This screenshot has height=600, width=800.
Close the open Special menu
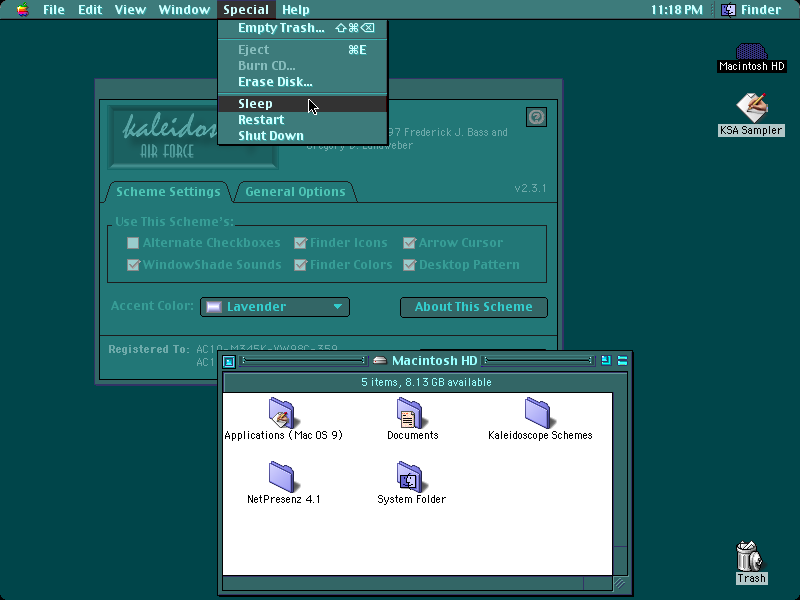[246, 10]
